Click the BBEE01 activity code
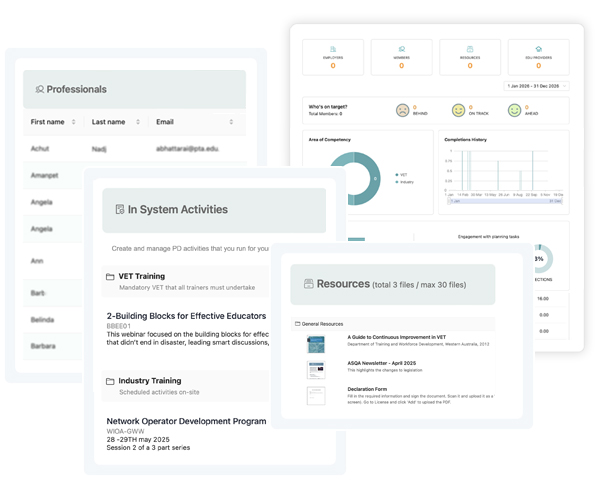600x484 pixels. pos(118,326)
